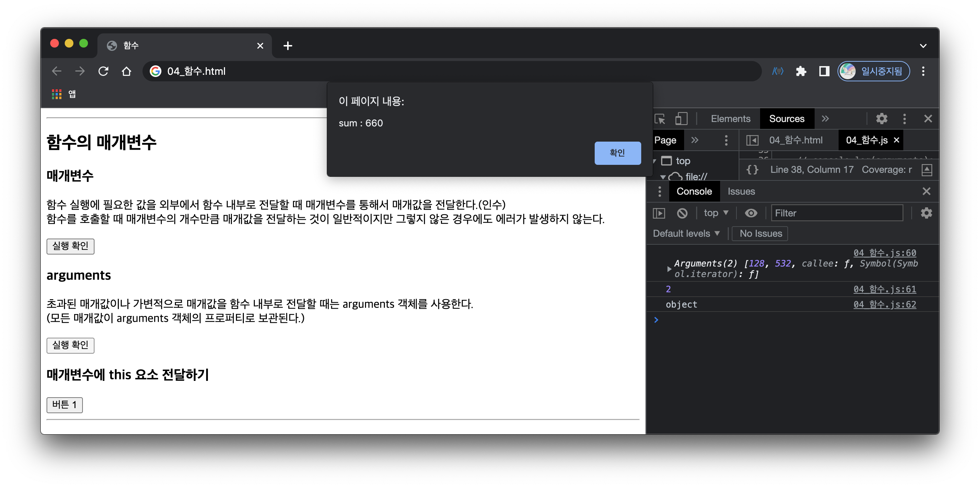Click the page reload icon
This screenshot has width=980, height=488.
click(x=104, y=72)
